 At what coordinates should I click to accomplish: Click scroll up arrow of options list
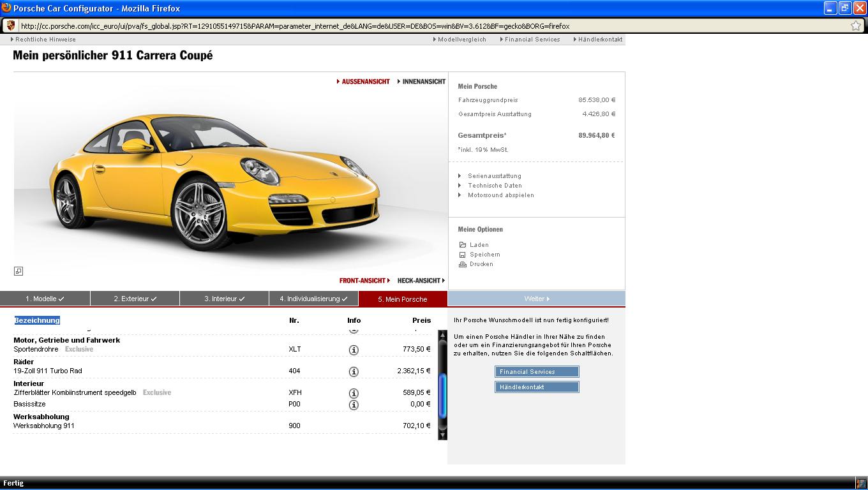click(442, 335)
